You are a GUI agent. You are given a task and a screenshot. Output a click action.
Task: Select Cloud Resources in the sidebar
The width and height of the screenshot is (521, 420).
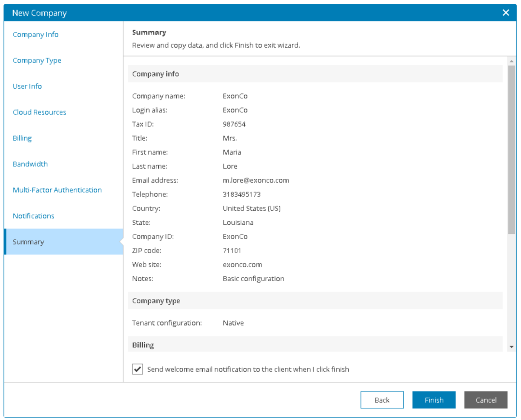click(40, 112)
